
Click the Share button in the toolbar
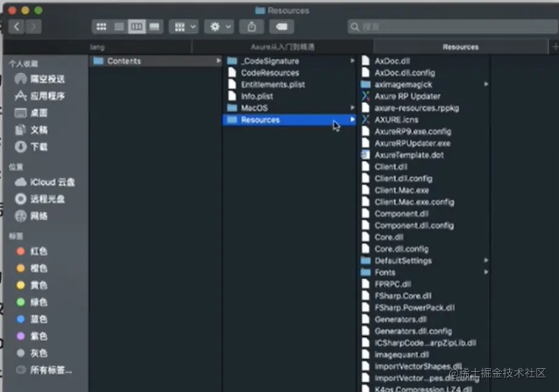[251, 27]
